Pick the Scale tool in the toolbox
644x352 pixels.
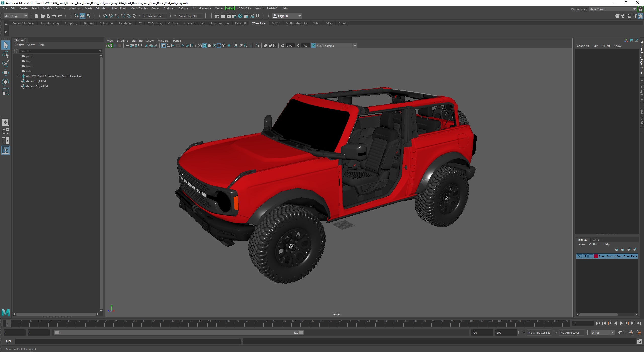pos(6,92)
